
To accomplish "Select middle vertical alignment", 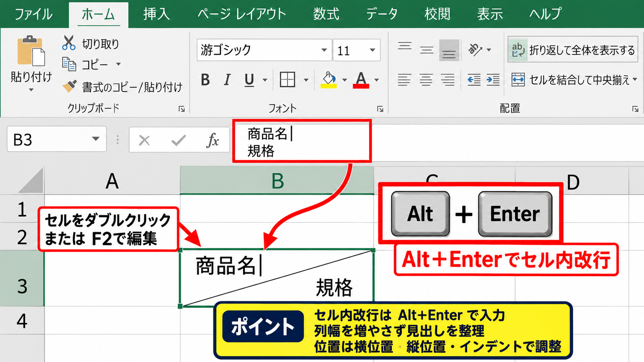I will click(x=427, y=50).
